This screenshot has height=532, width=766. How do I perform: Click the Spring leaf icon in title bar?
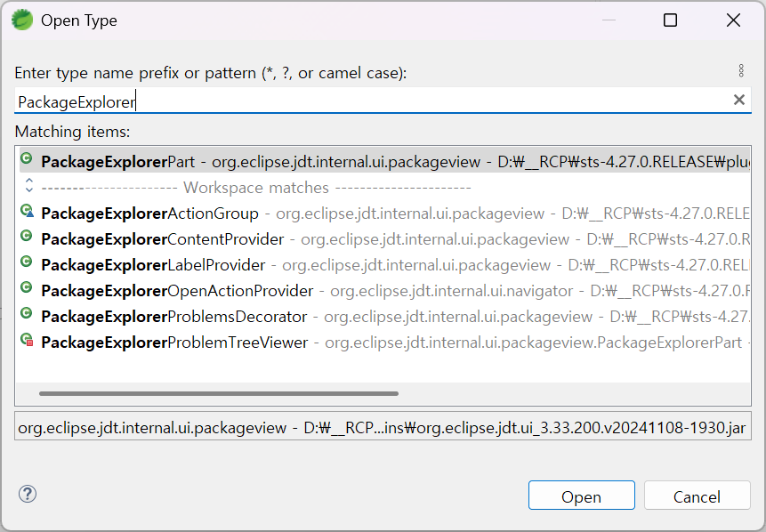(22, 20)
